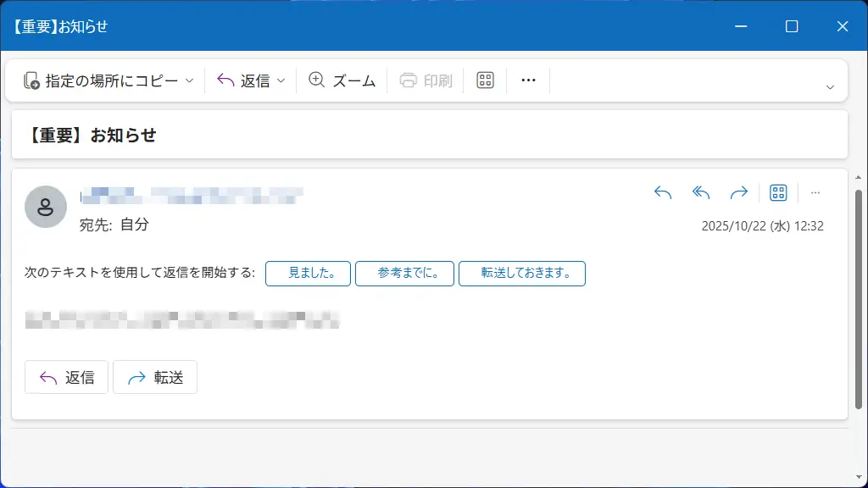Expand the 指定の場所にコピー dropdown arrow
The width and height of the screenshot is (868, 488).
[x=190, y=81]
